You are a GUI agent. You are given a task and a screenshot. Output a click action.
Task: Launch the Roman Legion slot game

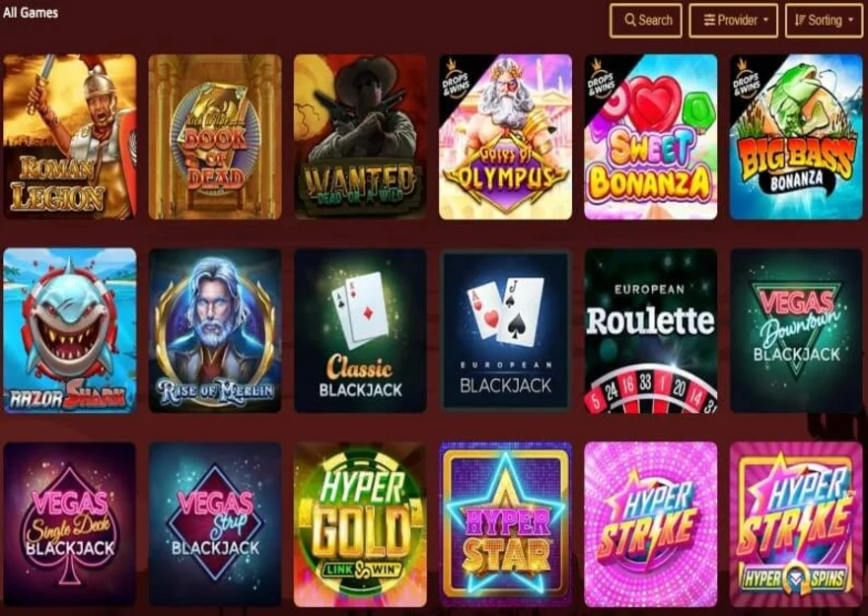(x=70, y=137)
